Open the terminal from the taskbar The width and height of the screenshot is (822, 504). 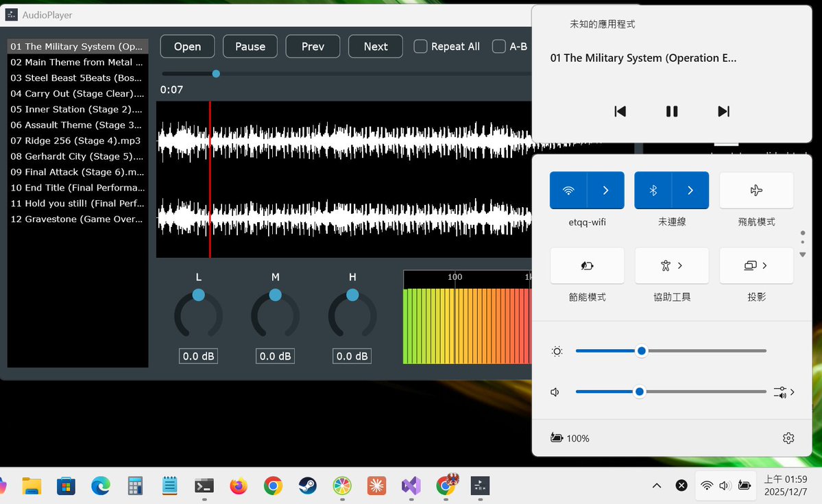pyautogui.click(x=204, y=486)
